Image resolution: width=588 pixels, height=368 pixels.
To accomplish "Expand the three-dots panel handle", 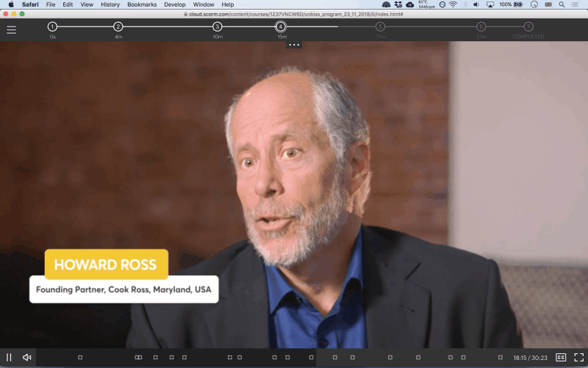I will pyautogui.click(x=295, y=45).
